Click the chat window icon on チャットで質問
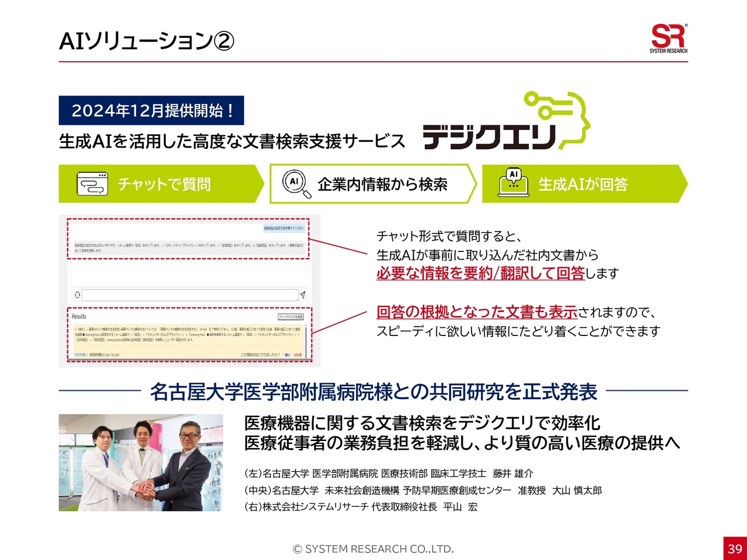Screen dimensions: 747x560 coord(92,184)
